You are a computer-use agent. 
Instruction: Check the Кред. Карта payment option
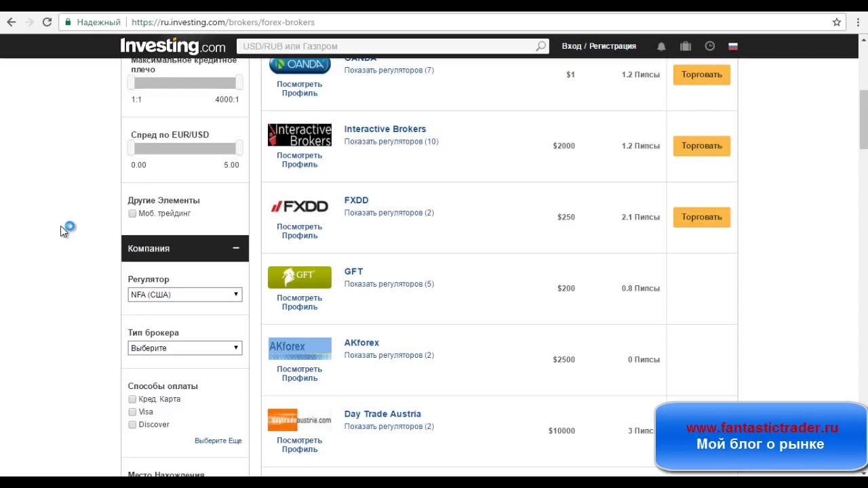132,399
